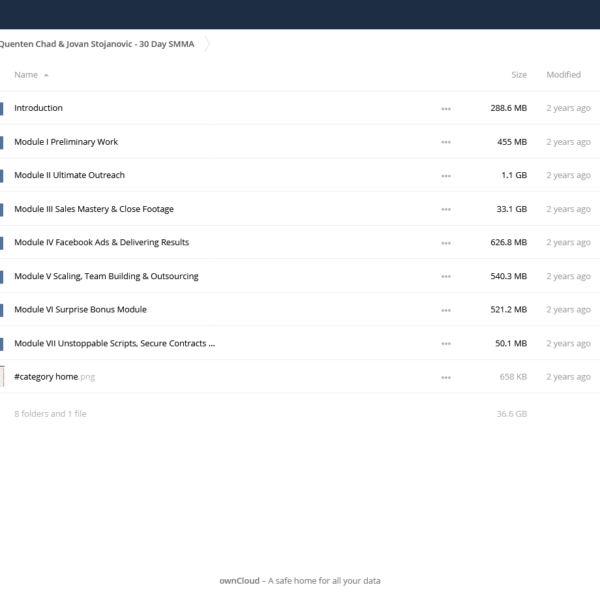Click the 33.1 GB size value
This screenshot has height=600, width=600.
512,209
